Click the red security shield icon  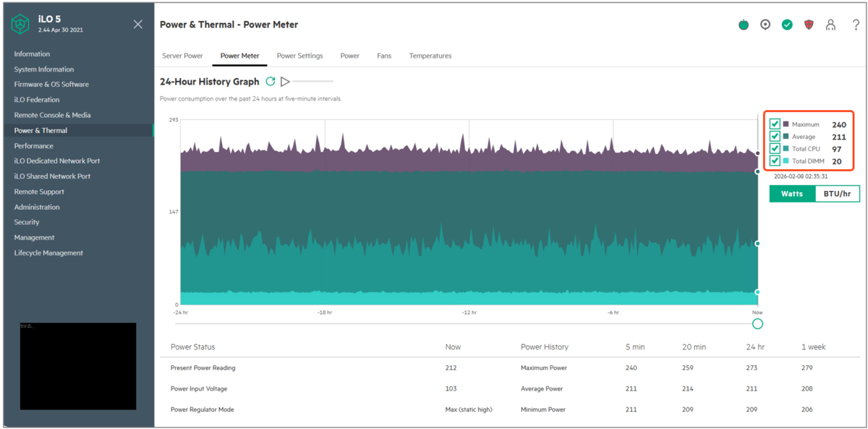click(809, 25)
